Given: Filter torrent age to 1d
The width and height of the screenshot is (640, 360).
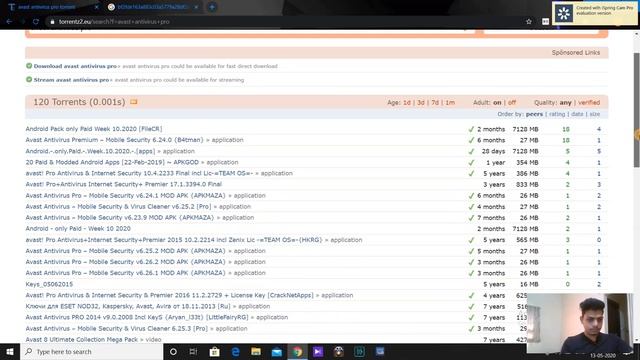Looking at the screenshot, I should point(407,102).
